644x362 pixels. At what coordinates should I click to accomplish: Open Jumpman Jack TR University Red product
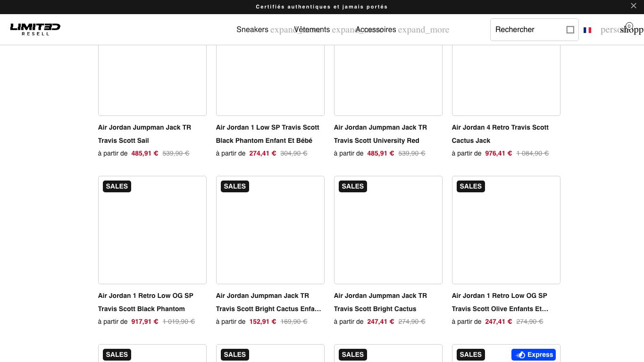pyautogui.click(x=380, y=134)
